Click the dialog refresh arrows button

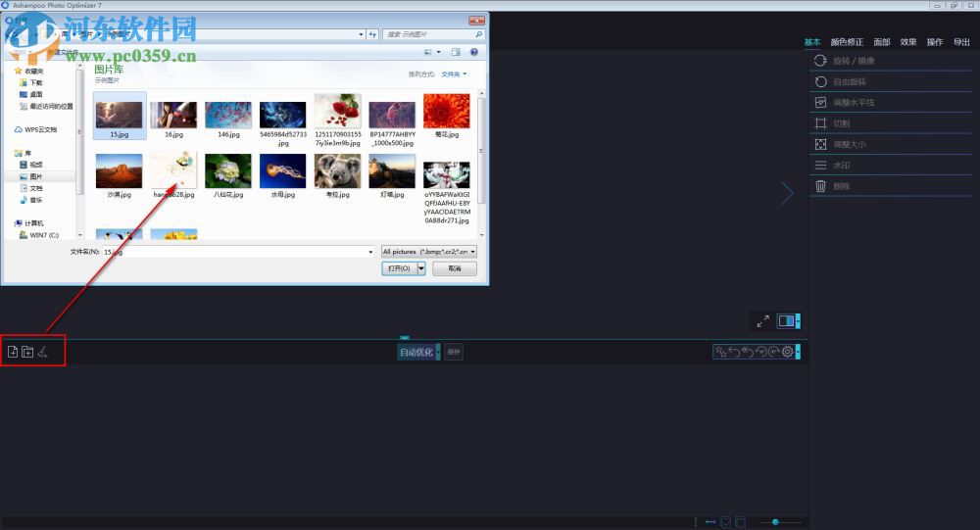point(372,34)
